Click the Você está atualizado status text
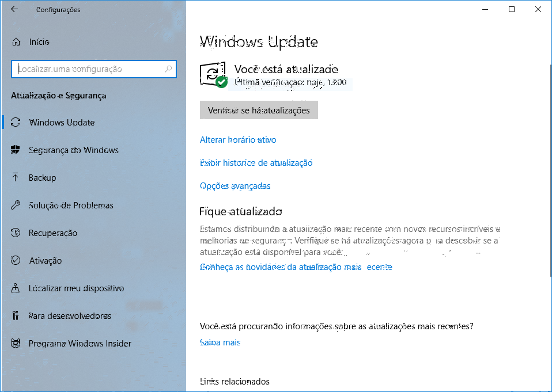This screenshot has height=392, width=552. point(286,69)
